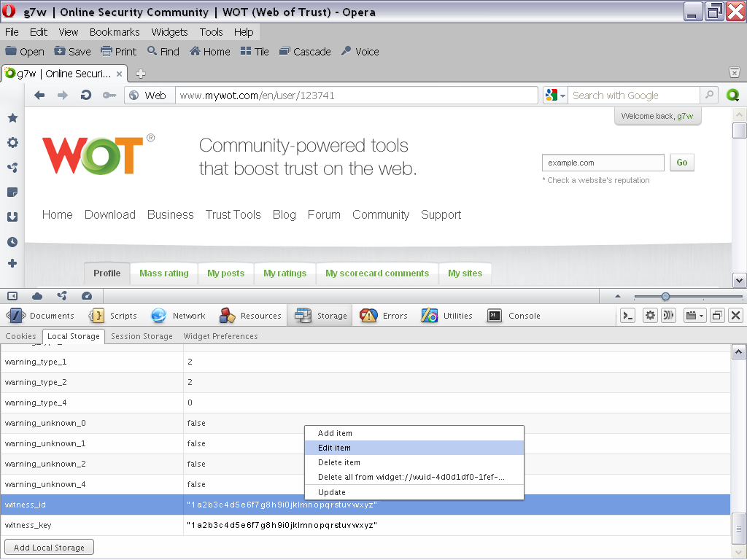The height and width of the screenshot is (560, 747).
Task: Open Dragonfly Resources panel
Action: 250,316
